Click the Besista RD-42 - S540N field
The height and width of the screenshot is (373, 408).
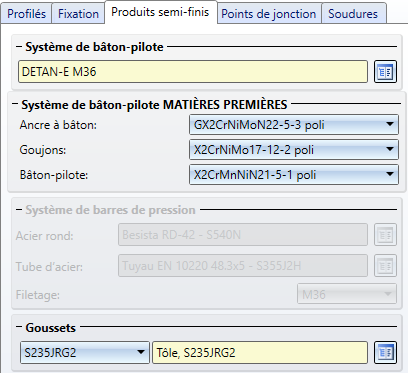point(243,235)
